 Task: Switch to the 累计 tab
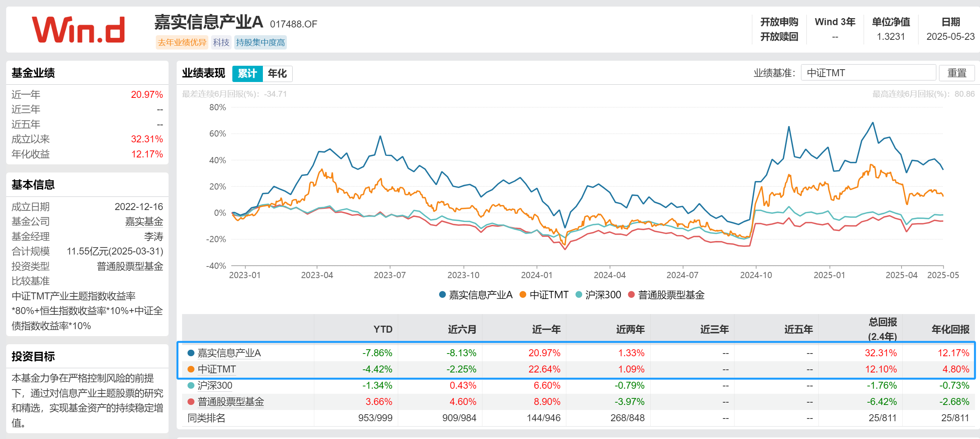(x=247, y=73)
